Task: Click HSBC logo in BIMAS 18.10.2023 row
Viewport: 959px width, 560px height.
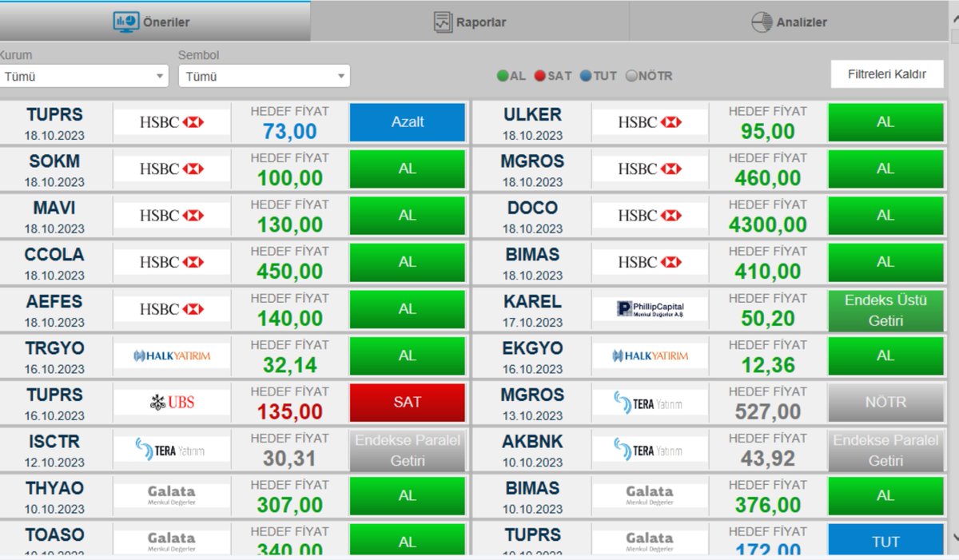Action: (x=650, y=262)
